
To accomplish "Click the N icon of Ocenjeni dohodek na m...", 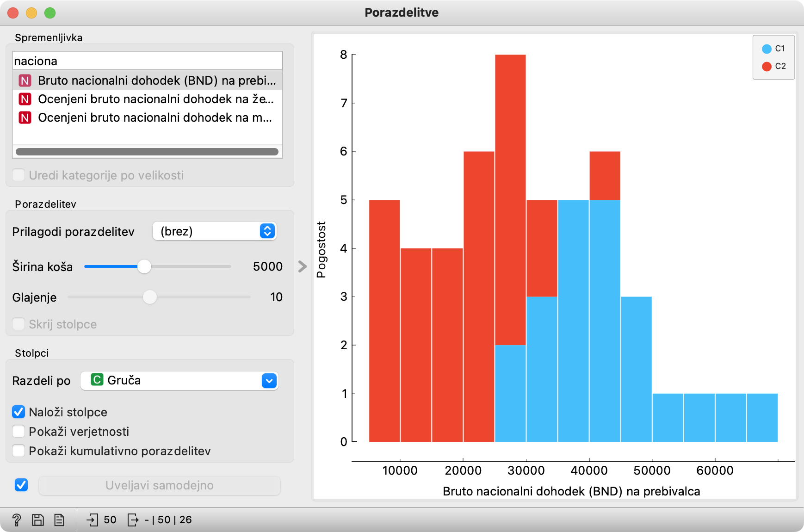I will coord(25,118).
